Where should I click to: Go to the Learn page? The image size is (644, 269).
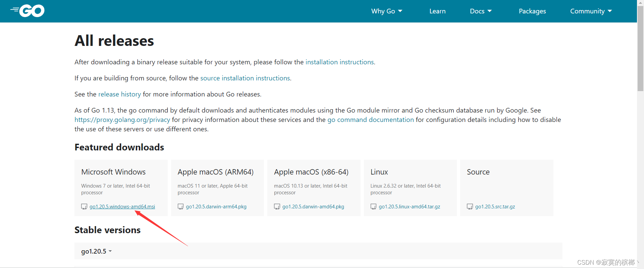point(437,11)
